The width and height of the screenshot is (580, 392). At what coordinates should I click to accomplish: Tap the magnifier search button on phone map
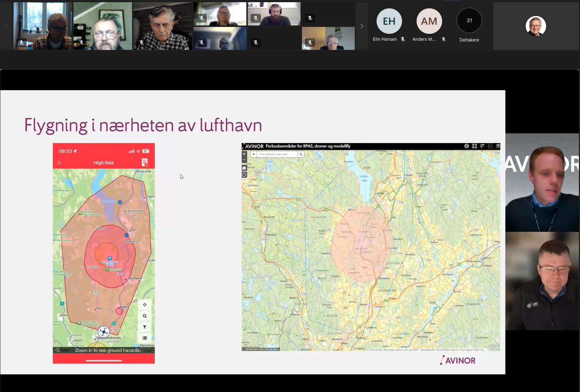(144, 316)
